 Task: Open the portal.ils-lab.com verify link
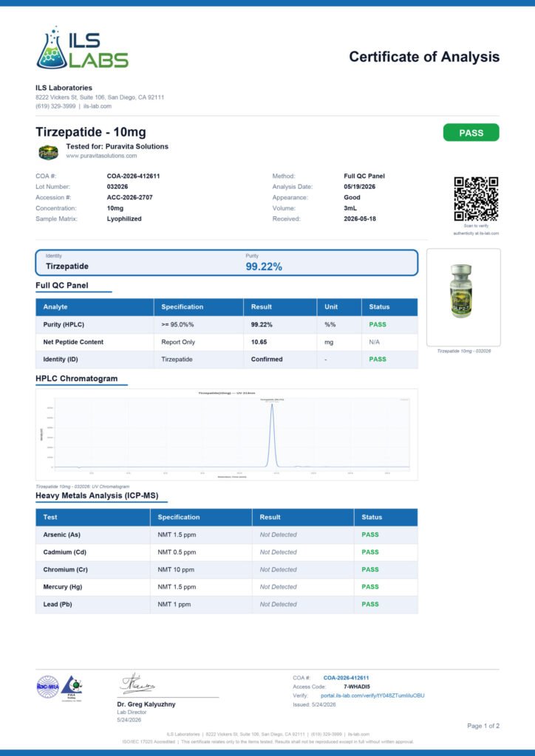[372, 695]
